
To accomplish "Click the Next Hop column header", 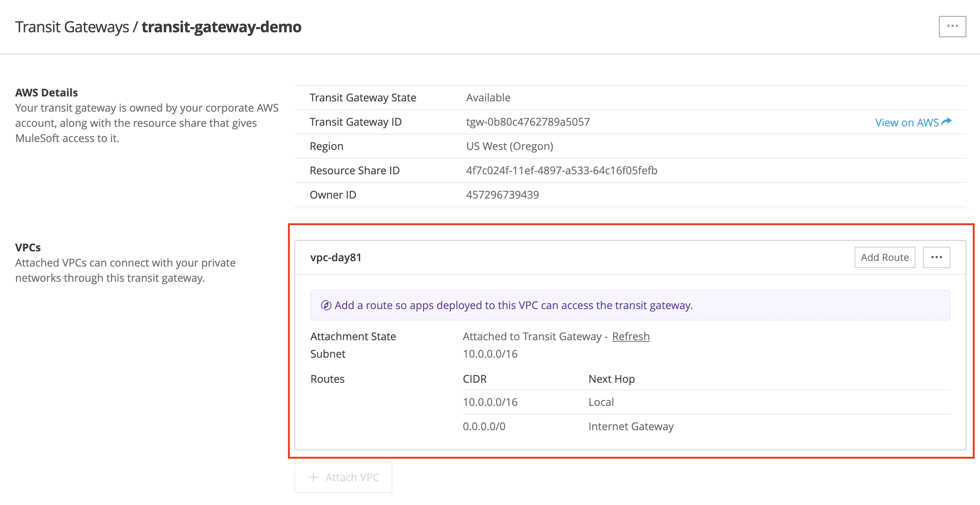I will tap(611, 379).
